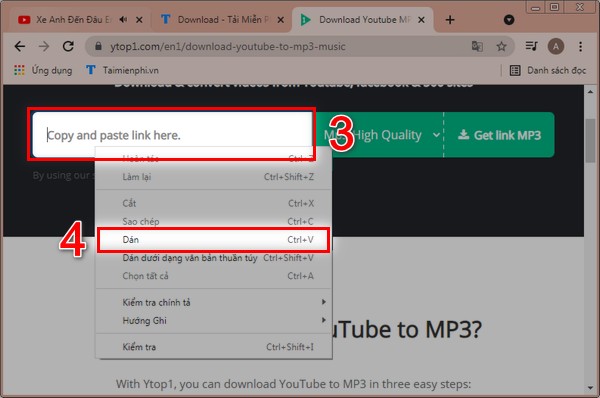The height and width of the screenshot is (398, 600).
Task: Expand the 'Hướng Ghi' submenu
Action: pyautogui.click(x=214, y=320)
